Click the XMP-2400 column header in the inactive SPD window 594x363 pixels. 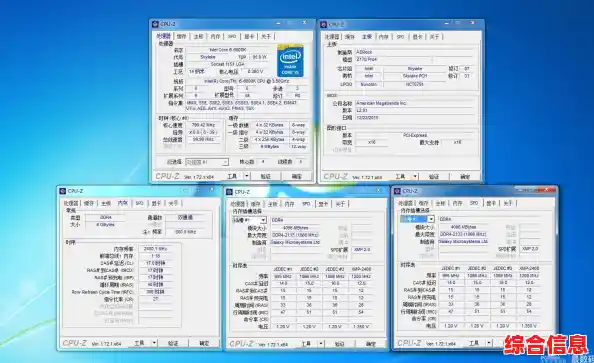(x=361, y=269)
